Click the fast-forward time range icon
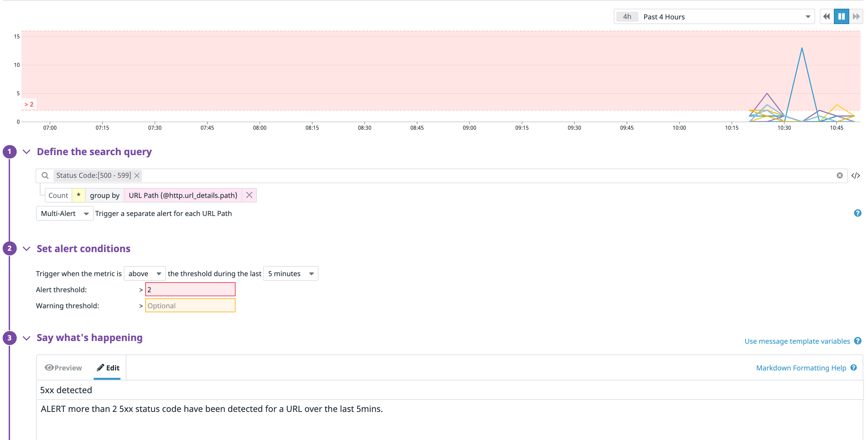Image resolution: width=868 pixels, height=440 pixels. (x=856, y=16)
